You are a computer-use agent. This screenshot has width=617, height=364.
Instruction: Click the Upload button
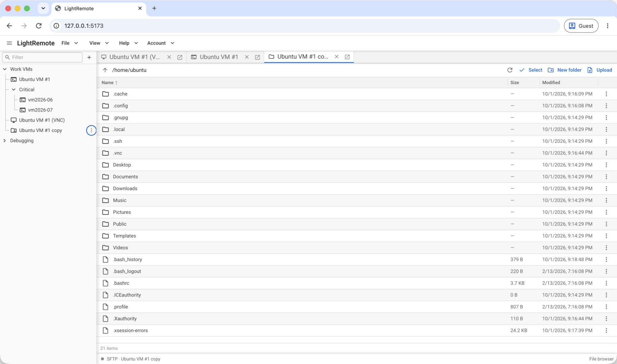pos(599,70)
